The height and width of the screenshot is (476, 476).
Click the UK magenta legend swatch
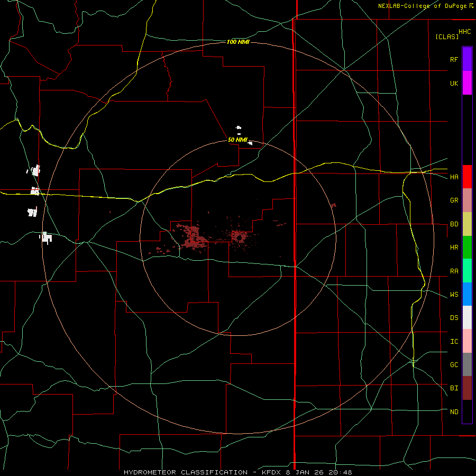coord(467,83)
